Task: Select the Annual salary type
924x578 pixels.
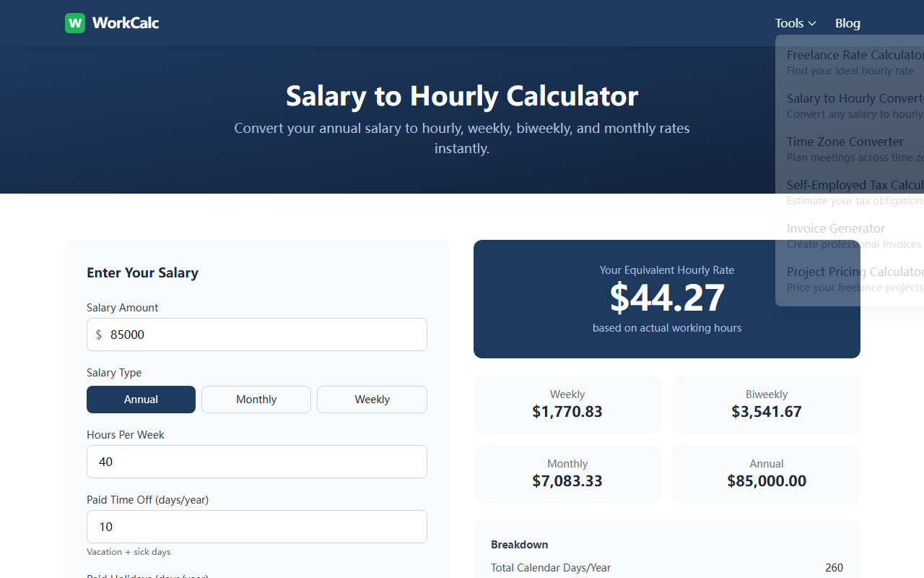Action: pyautogui.click(x=141, y=400)
